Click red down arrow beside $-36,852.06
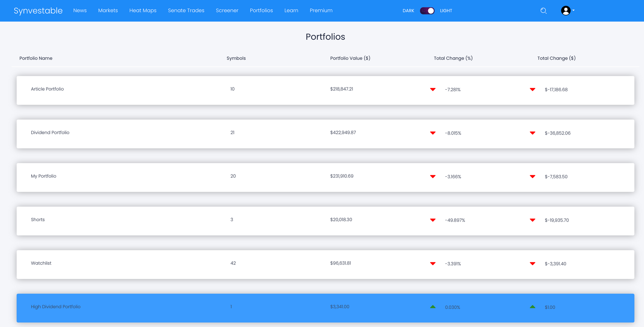The width and height of the screenshot is (644, 327). click(533, 133)
